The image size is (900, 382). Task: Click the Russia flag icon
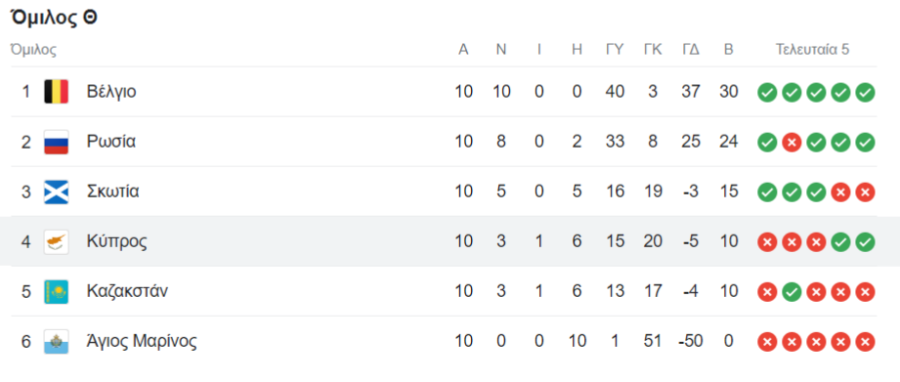(x=56, y=142)
